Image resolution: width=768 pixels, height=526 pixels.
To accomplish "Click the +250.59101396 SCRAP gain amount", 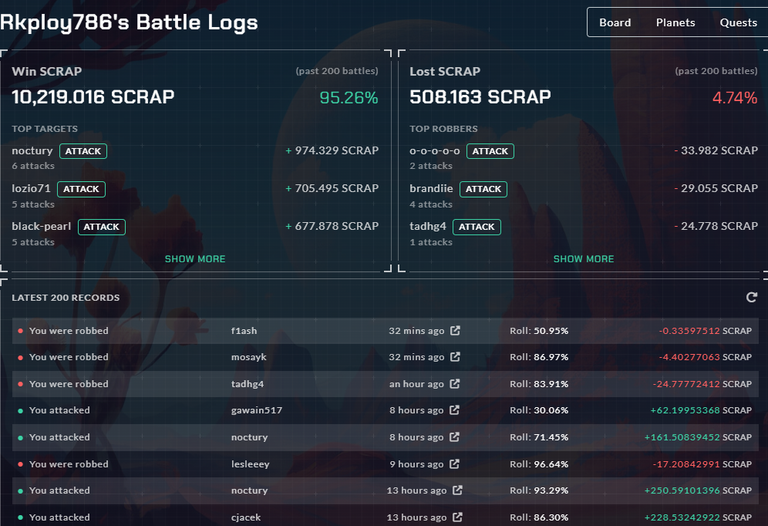I will coord(698,490).
